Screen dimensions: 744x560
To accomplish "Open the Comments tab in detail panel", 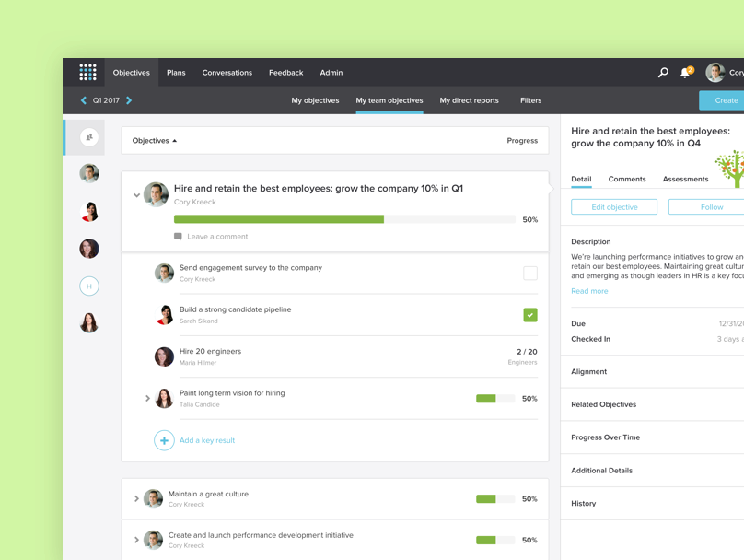I will (626, 179).
